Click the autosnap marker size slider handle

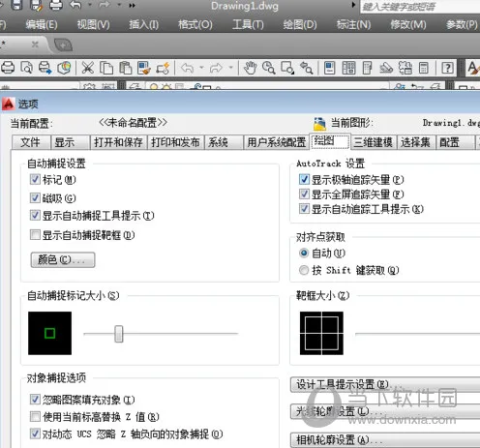click(x=119, y=334)
